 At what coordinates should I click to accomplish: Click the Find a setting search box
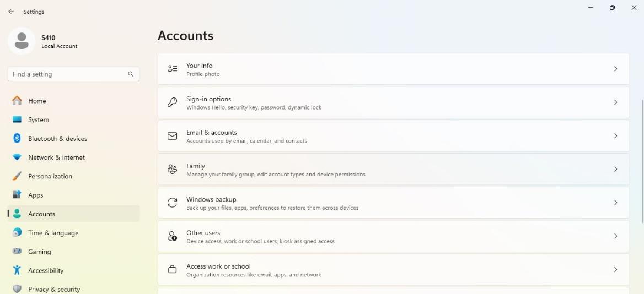73,74
